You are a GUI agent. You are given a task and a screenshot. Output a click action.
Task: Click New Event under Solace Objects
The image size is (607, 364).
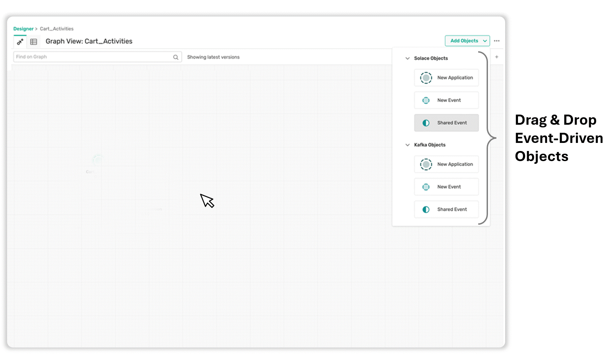point(446,100)
